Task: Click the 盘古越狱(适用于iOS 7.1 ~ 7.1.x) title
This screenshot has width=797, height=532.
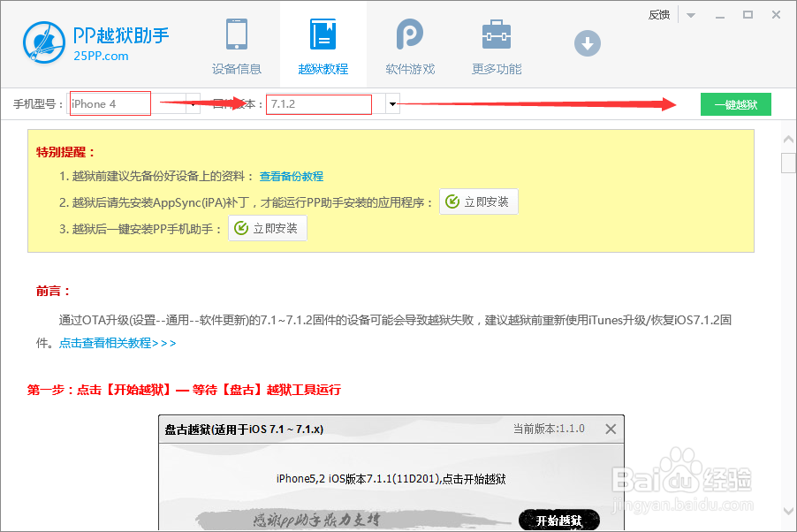Action: 244,429
